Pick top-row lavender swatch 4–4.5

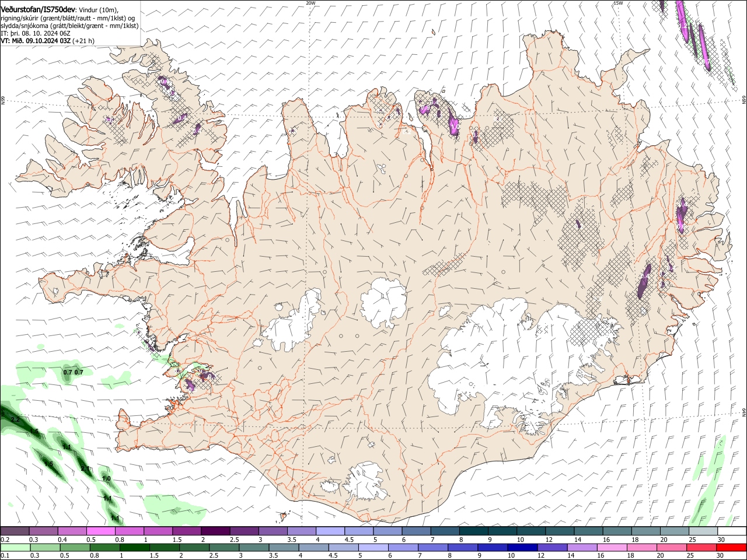coord(330,531)
